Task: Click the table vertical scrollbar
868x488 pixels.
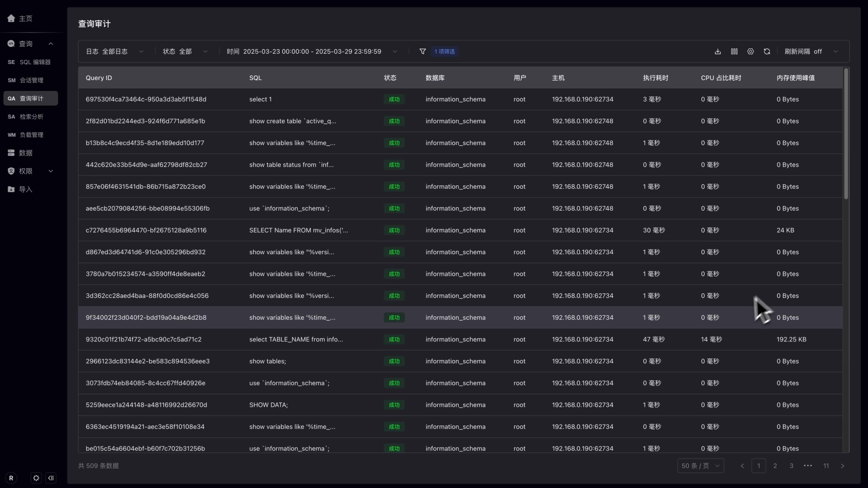Action: 846,134
